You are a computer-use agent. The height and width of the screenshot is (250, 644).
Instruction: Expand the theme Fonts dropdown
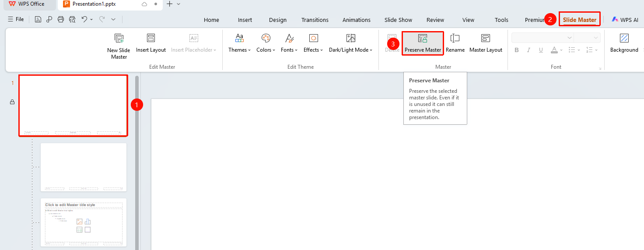[289, 43]
